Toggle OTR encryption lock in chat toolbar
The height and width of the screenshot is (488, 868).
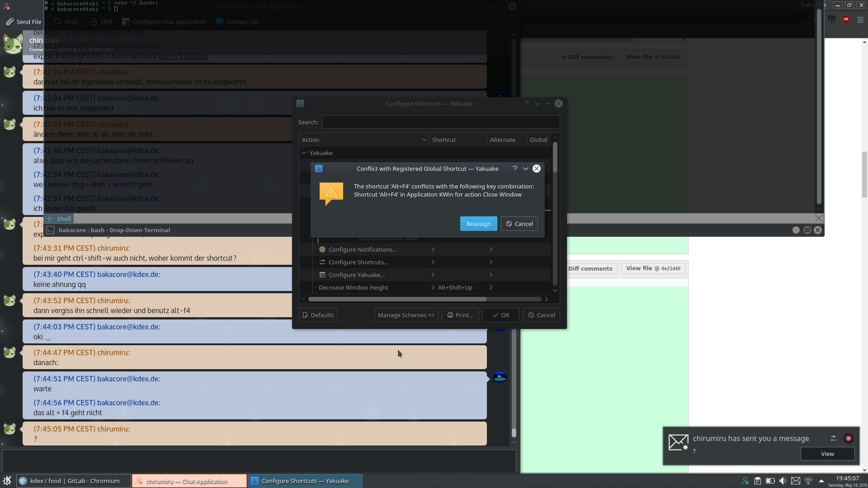coord(101,22)
